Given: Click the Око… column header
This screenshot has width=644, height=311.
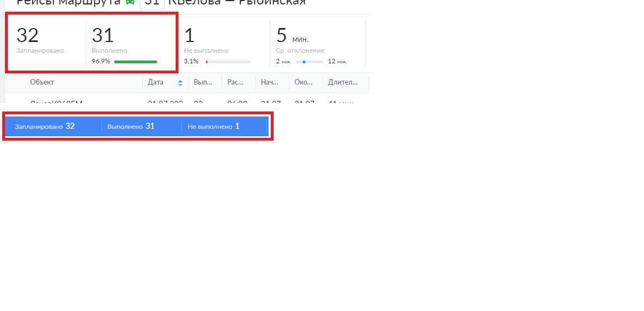Looking at the screenshot, I should pyautogui.click(x=304, y=82).
